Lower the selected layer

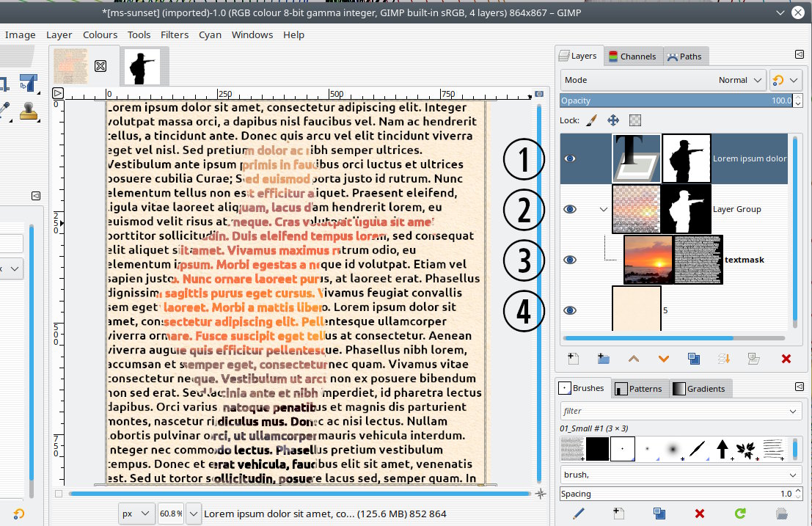[x=663, y=358]
